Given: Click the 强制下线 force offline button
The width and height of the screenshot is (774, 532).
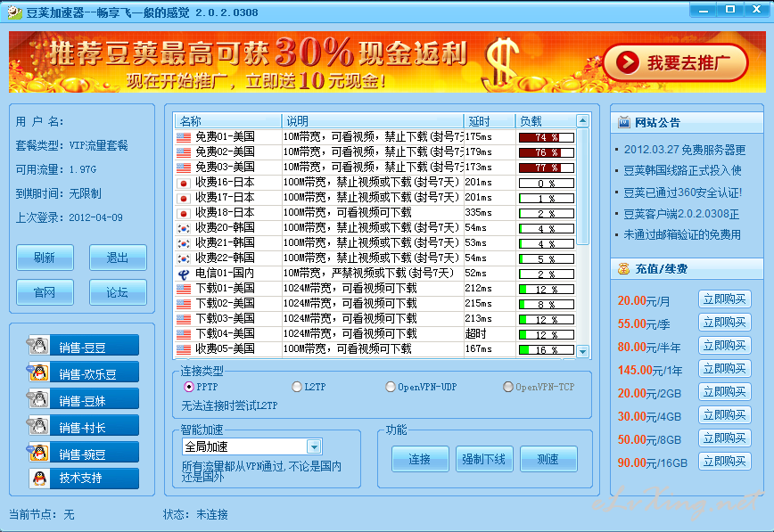Looking at the screenshot, I should [484, 460].
